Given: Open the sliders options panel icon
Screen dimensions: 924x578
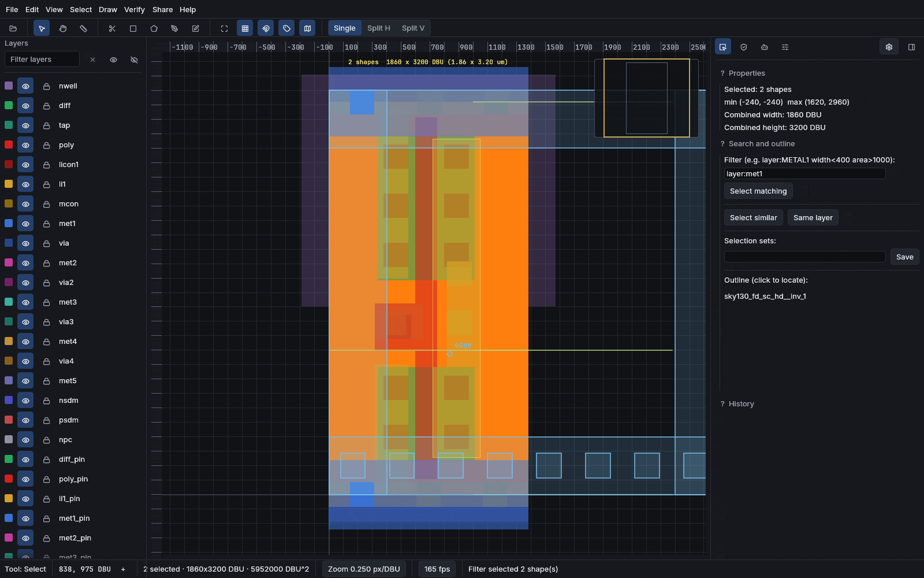Looking at the screenshot, I should coord(785,47).
